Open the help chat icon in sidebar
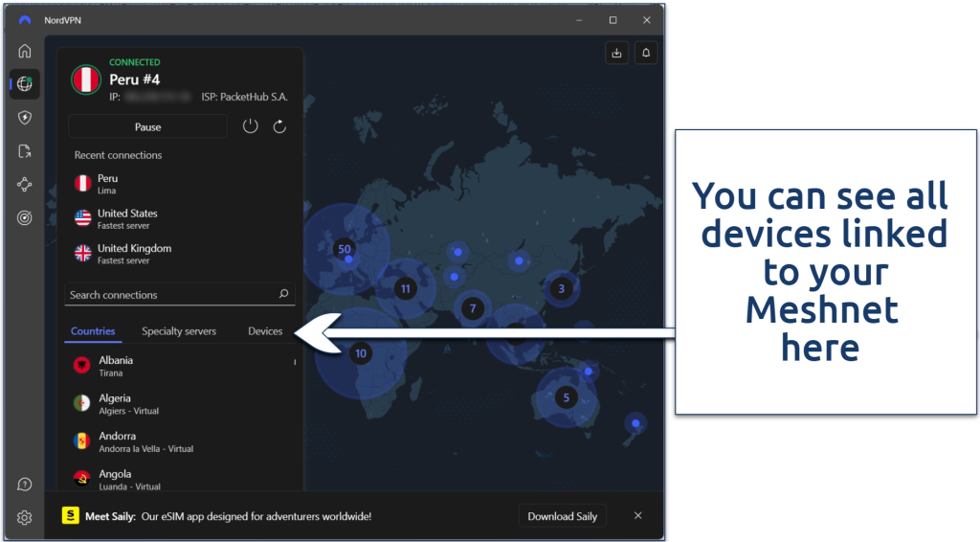Image resolution: width=980 pixels, height=542 pixels. 24,485
